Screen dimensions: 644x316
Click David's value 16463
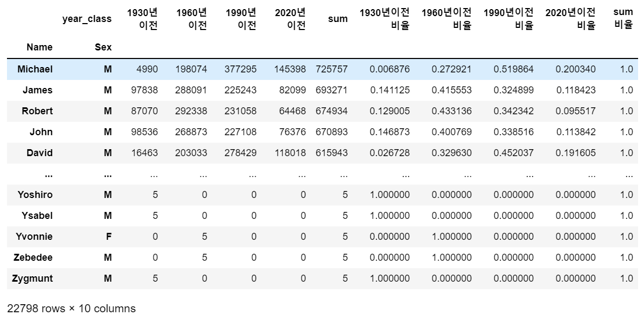[144, 153]
